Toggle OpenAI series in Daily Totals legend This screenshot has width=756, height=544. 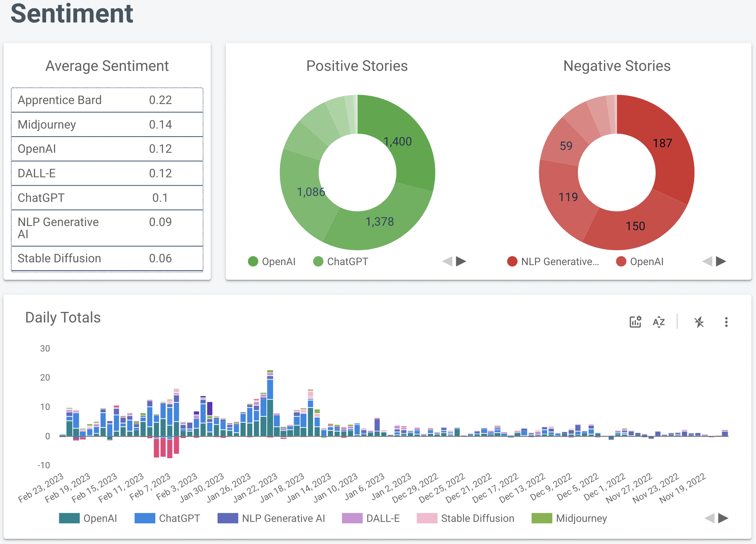(88, 518)
